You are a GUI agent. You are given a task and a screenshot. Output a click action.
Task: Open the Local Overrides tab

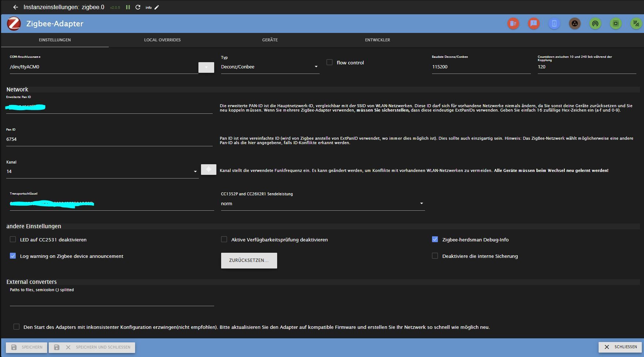[x=162, y=40]
